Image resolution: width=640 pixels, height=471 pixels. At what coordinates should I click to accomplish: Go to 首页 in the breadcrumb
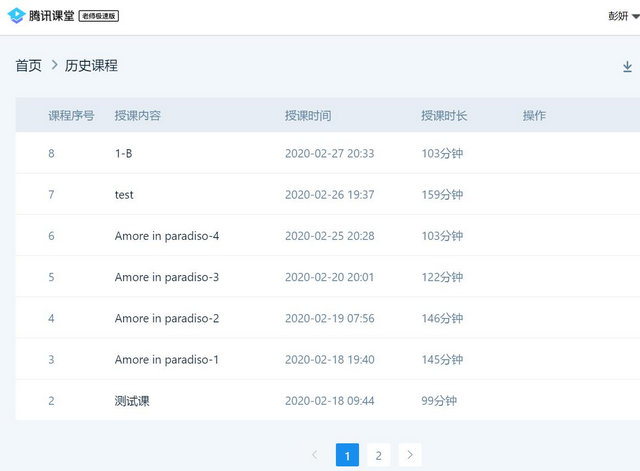[28, 66]
